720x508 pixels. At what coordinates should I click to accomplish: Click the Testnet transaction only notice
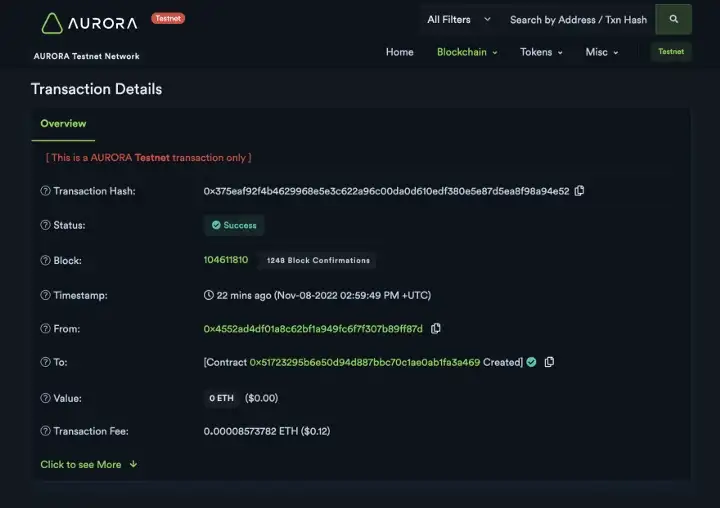pyautogui.click(x=148, y=158)
